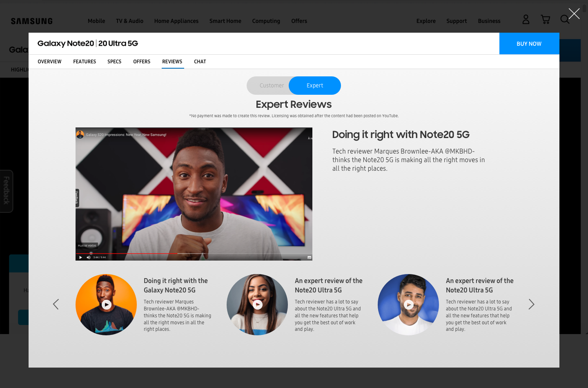Viewport: 588px width, 388px height.
Task: Open the shopping cart icon
Action: pos(546,19)
